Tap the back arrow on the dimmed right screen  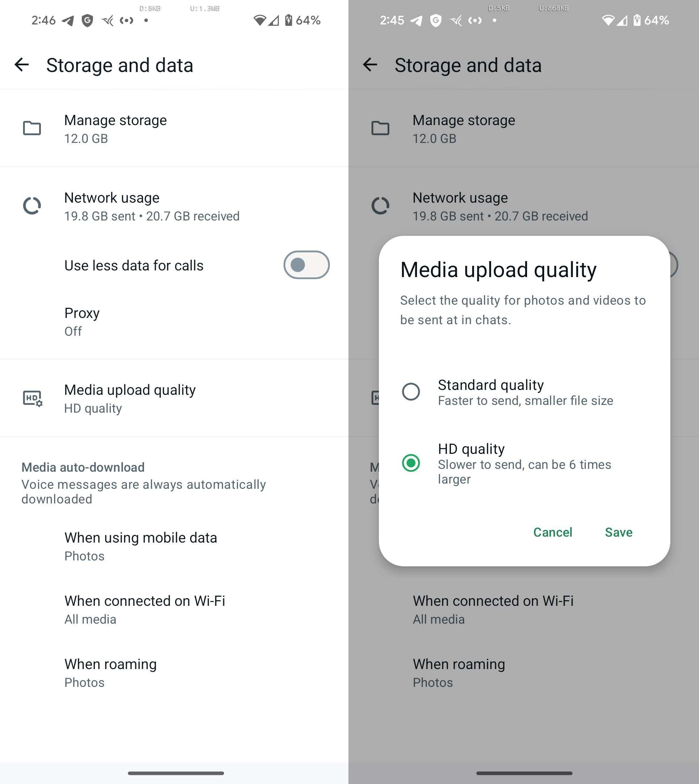(x=370, y=65)
